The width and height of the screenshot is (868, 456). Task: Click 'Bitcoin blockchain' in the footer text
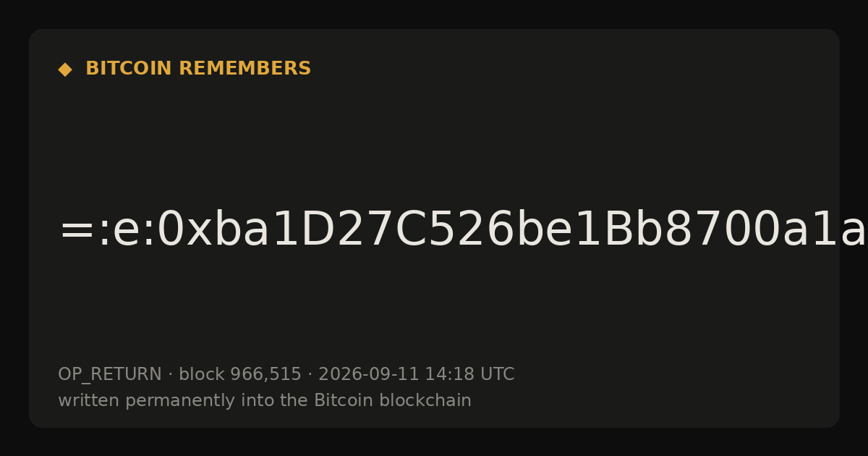pos(393,400)
